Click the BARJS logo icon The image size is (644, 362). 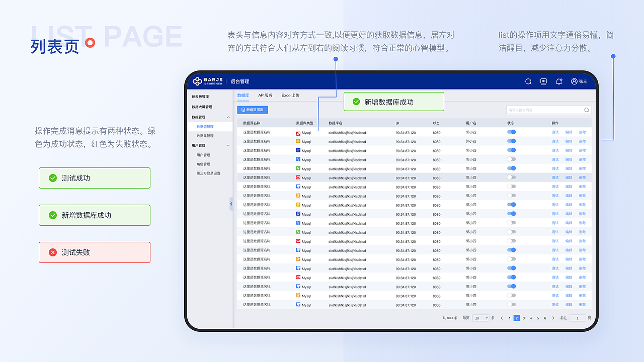[x=196, y=80]
